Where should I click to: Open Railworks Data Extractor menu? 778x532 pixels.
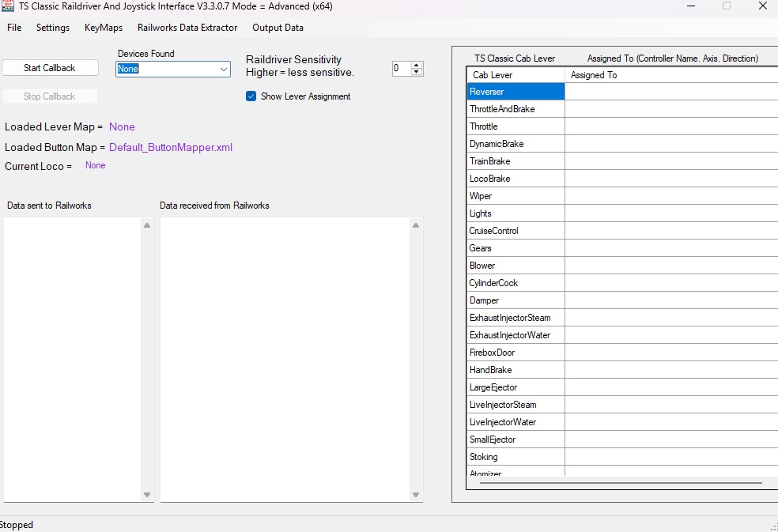coord(187,28)
